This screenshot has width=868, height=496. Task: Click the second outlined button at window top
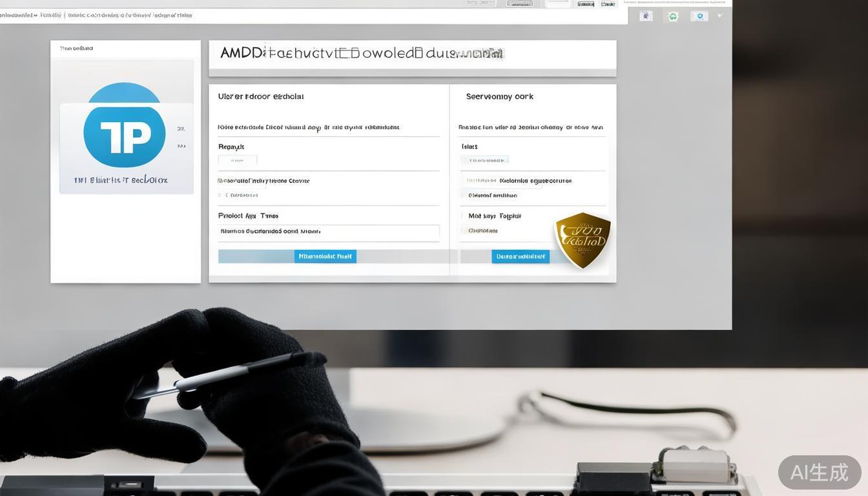click(x=586, y=3)
